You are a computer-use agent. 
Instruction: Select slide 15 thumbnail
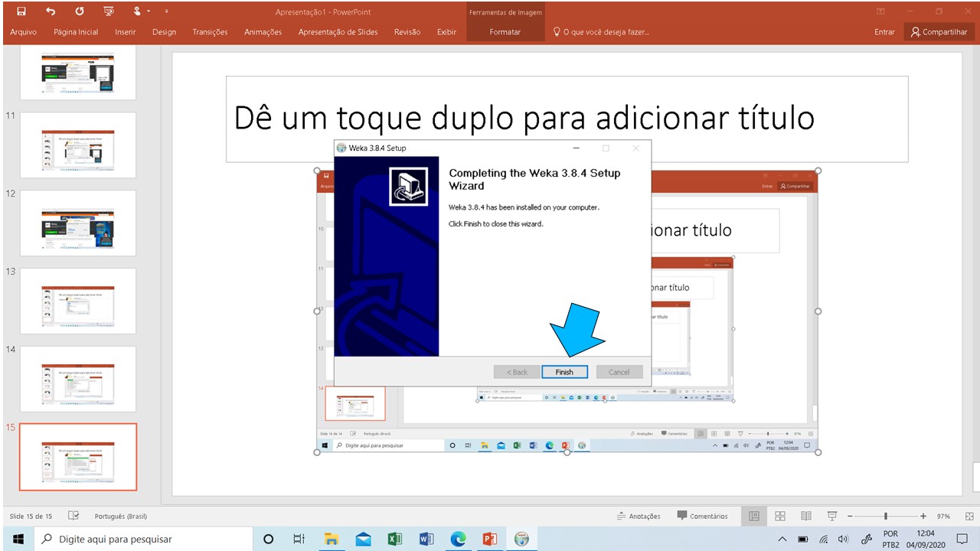click(x=78, y=457)
